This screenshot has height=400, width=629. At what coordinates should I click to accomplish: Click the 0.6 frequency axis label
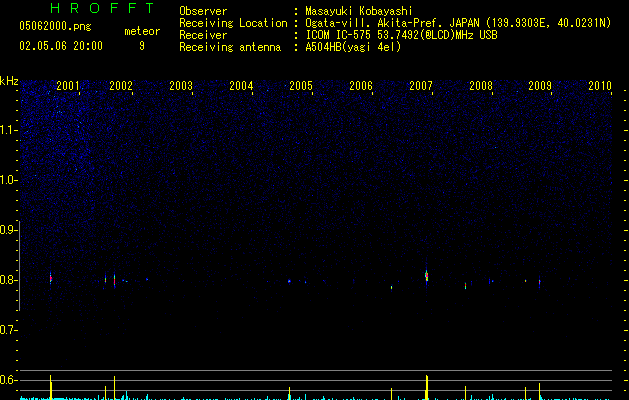[x=9, y=380]
